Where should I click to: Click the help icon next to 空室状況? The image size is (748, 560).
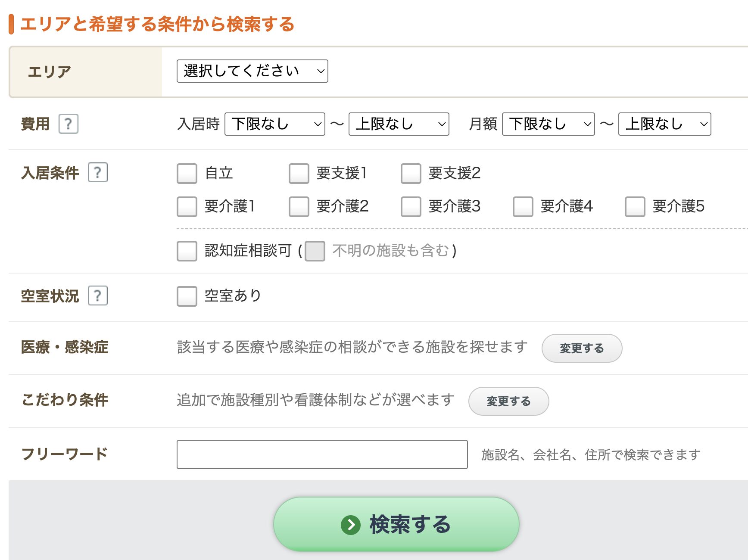(x=98, y=296)
